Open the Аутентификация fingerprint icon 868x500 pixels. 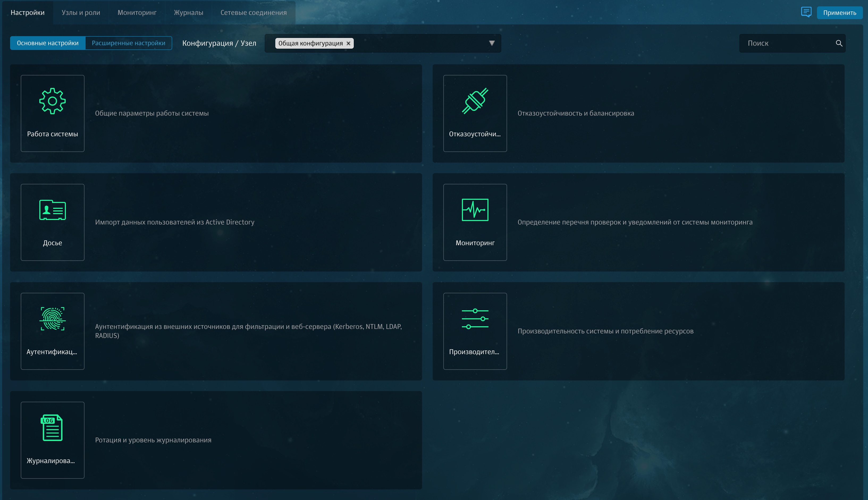coord(52,319)
